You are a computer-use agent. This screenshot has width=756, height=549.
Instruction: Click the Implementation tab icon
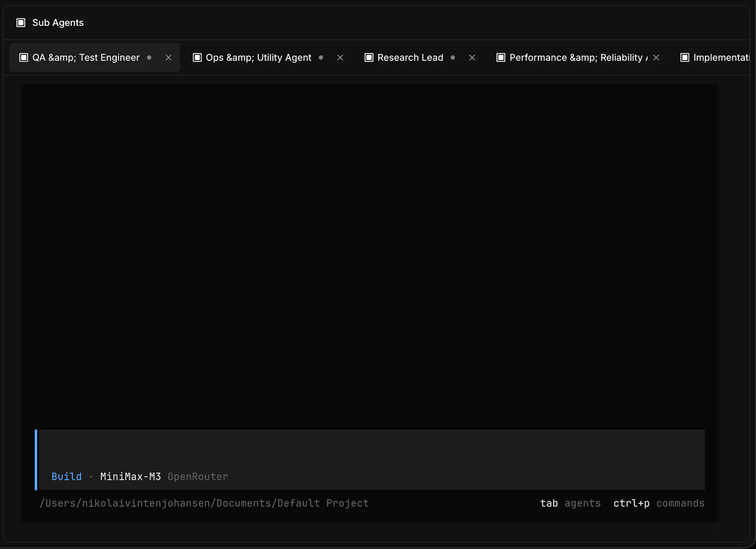[x=685, y=58]
